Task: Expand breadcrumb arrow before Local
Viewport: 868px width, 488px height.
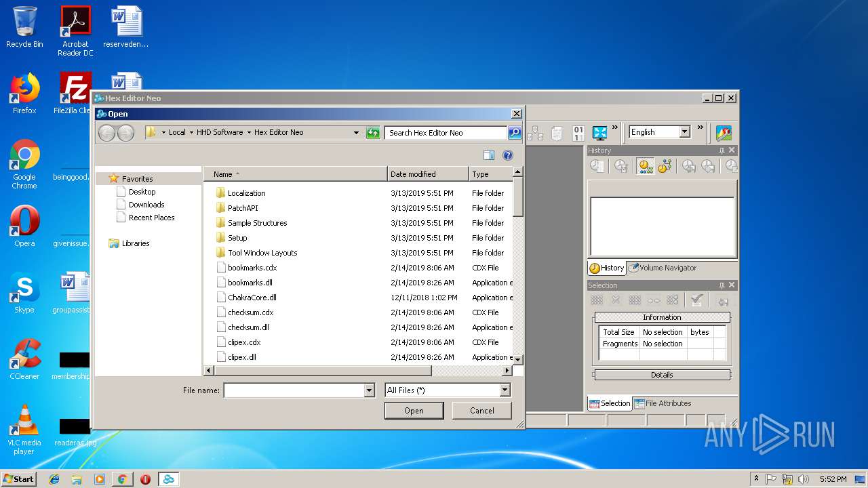Action: pyautogui.click(x=163, y=133)
